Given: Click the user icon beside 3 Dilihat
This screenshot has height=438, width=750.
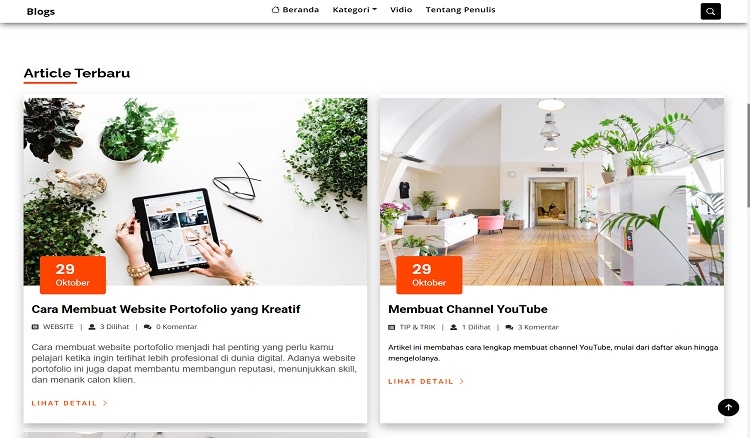Looking at the screenshot, I should click(92, 327).
